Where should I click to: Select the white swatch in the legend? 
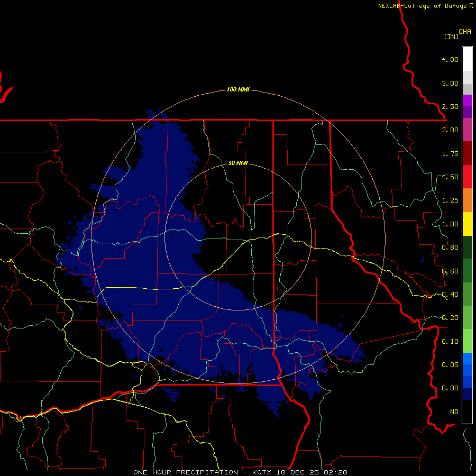click(x=467, y=59)
